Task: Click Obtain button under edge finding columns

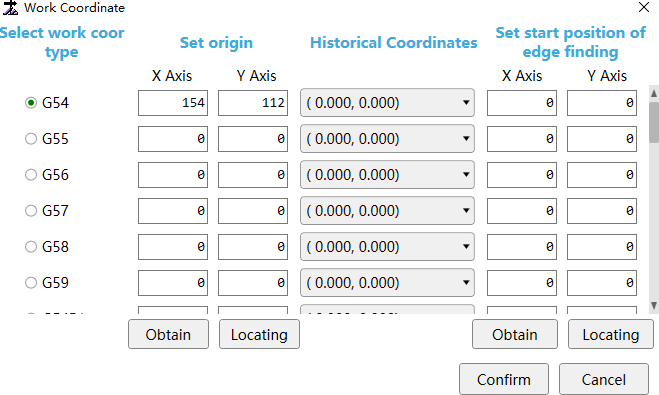Action: pos(515,334)
